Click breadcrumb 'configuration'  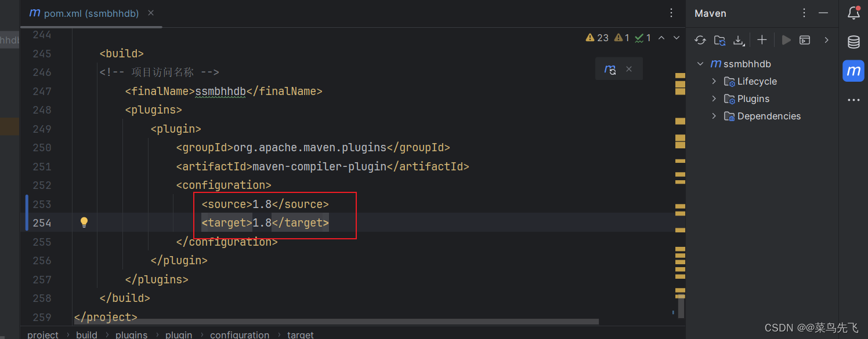[240, 334]
